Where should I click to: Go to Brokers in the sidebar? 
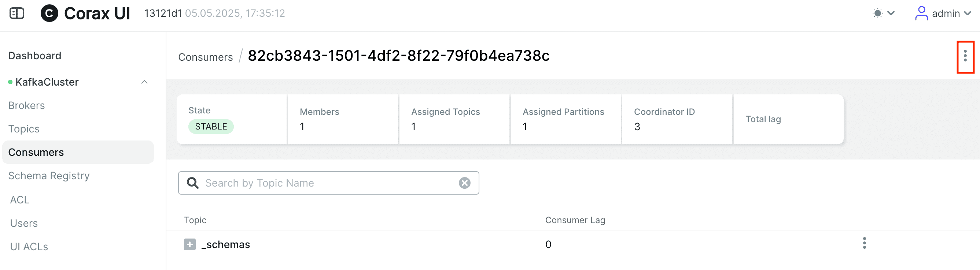coord(27,106)
